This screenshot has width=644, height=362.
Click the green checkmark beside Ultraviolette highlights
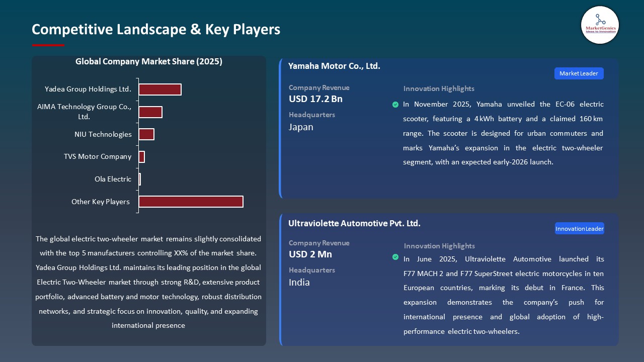point(395,257)
